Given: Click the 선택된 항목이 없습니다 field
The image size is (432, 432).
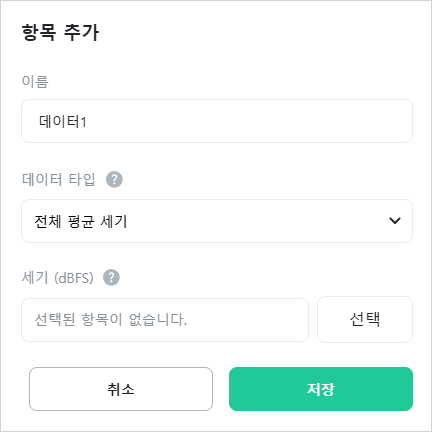Looking at the screenshot, I should point(165,320).
